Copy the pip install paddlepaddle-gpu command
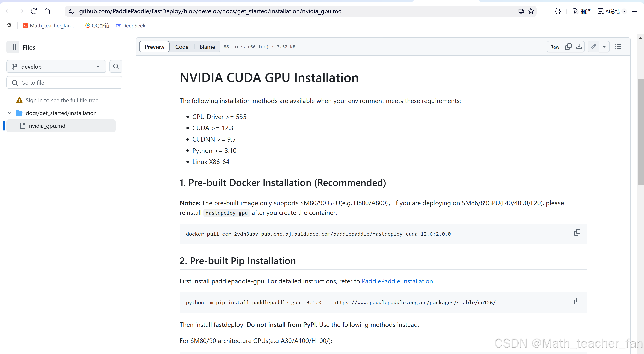 577,301
